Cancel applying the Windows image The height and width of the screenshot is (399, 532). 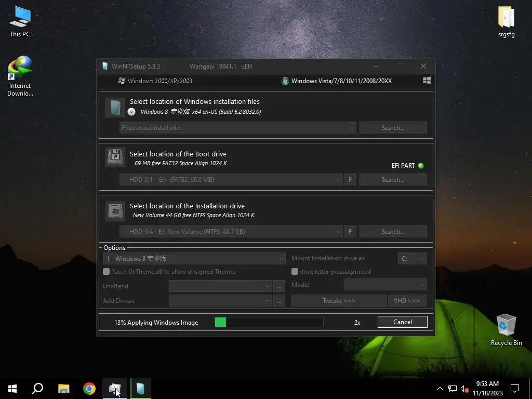click(x=403, y=322)
